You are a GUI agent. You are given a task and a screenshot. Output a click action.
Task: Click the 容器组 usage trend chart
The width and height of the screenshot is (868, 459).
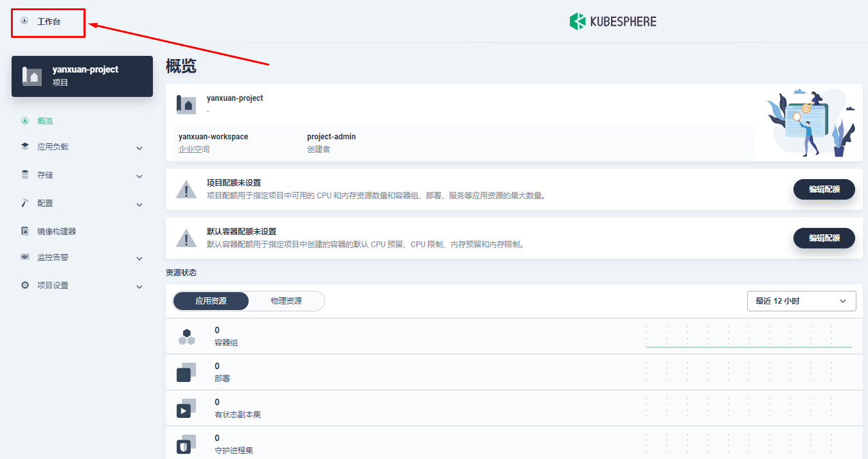pos(749,336)
